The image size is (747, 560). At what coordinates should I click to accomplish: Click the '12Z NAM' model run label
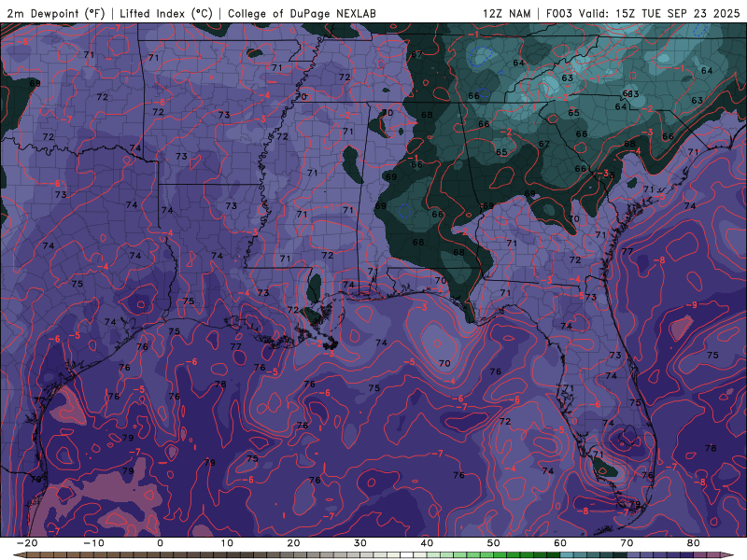pyautogui.click(x=506, y=13)
